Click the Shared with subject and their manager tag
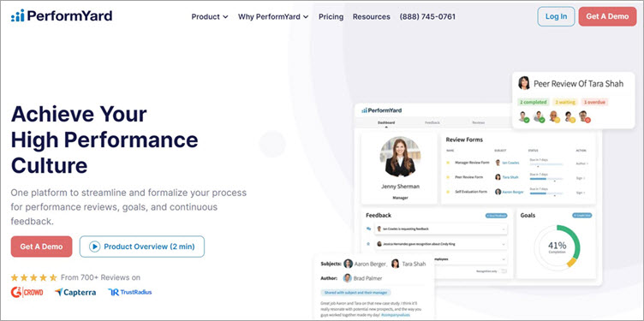The image size is (644, 321). tap(355, 293)
